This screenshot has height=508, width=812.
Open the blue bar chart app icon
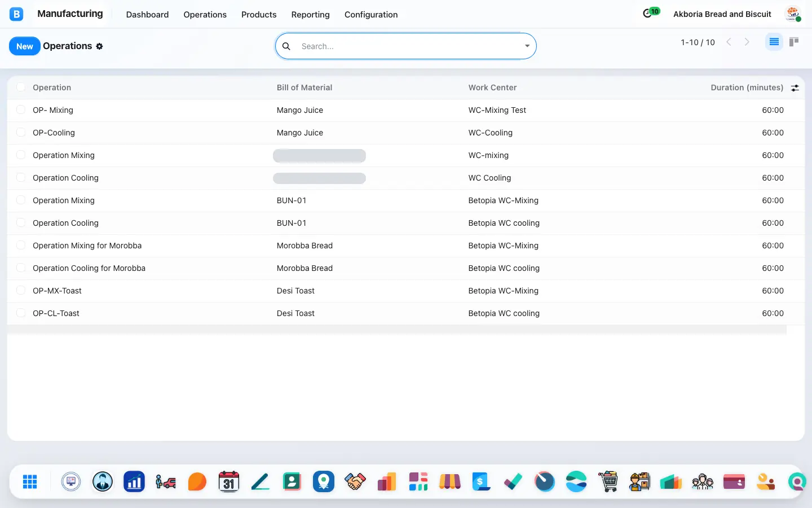(x=134, y=481)
